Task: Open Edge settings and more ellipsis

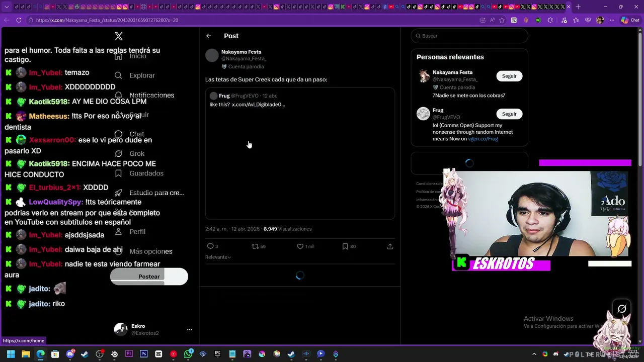Action: 612,20
